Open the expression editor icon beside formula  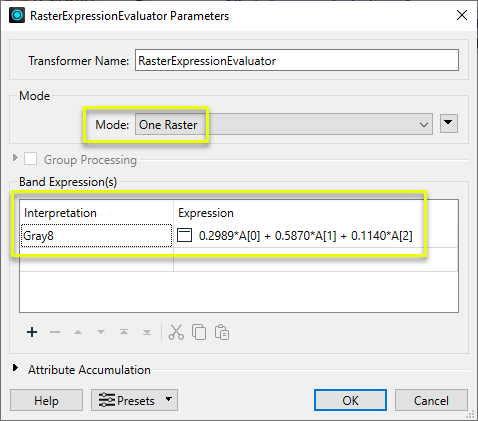(x=184, y=235)
